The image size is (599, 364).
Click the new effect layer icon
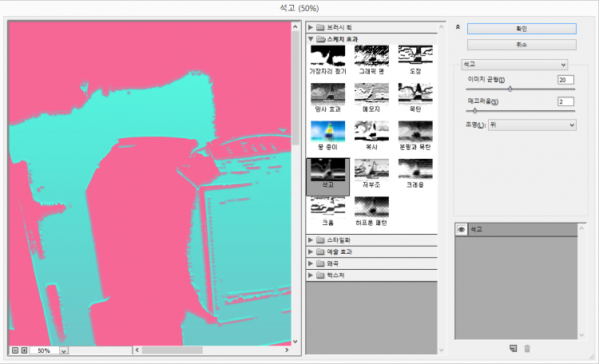pos(513,348)
